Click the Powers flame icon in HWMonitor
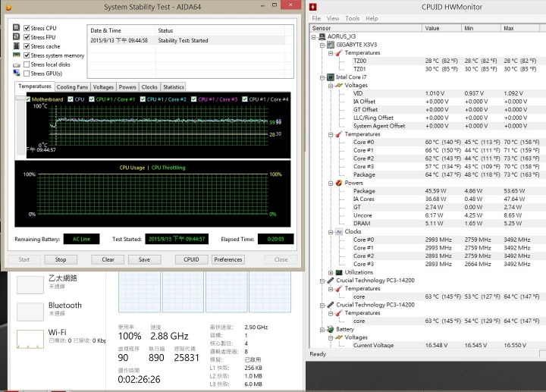Viewport: 546px width, 392px height. point(339,183)
